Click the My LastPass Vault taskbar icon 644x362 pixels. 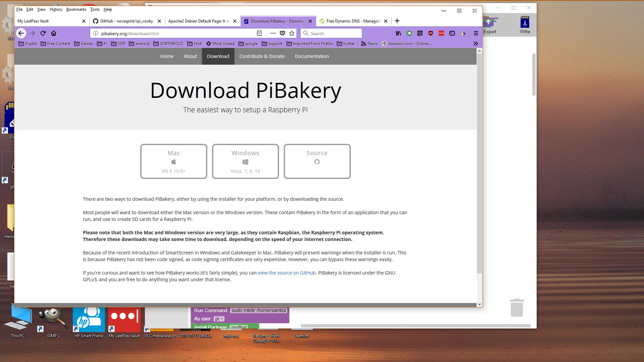pyautogui.click(x=124, y=323)
